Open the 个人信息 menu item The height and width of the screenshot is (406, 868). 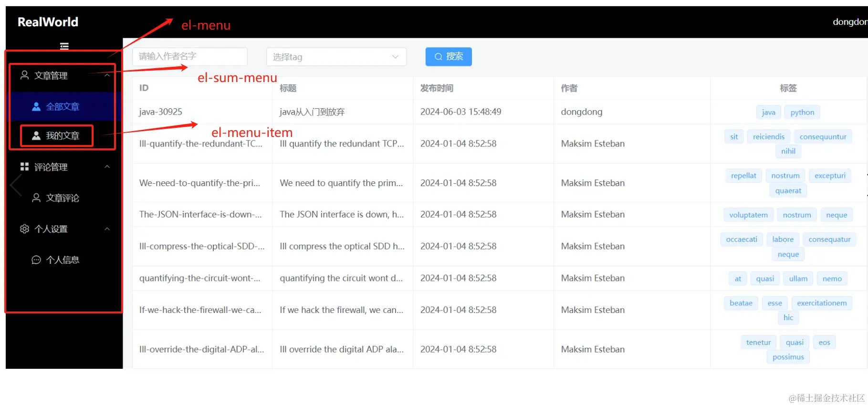[62, 260]
